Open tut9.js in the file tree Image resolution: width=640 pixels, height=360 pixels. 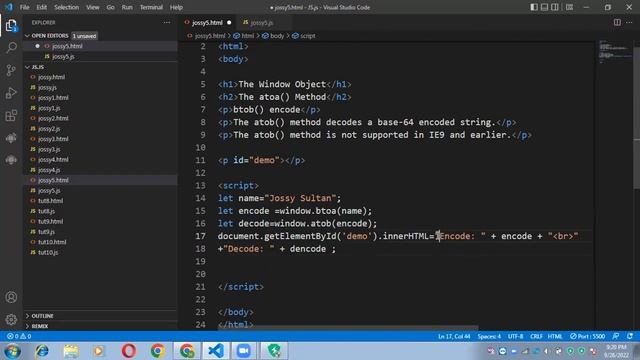pos(46,232)
